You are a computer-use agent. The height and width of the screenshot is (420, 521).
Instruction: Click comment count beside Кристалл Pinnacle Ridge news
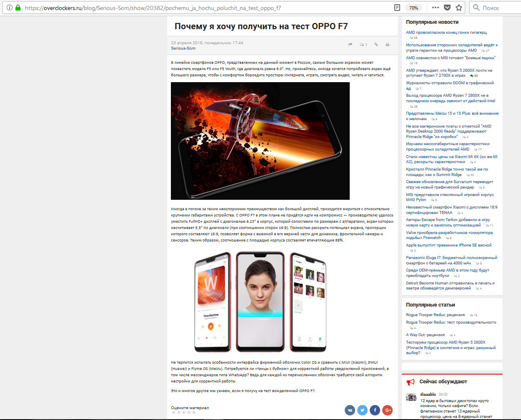[x=470, y=175]
